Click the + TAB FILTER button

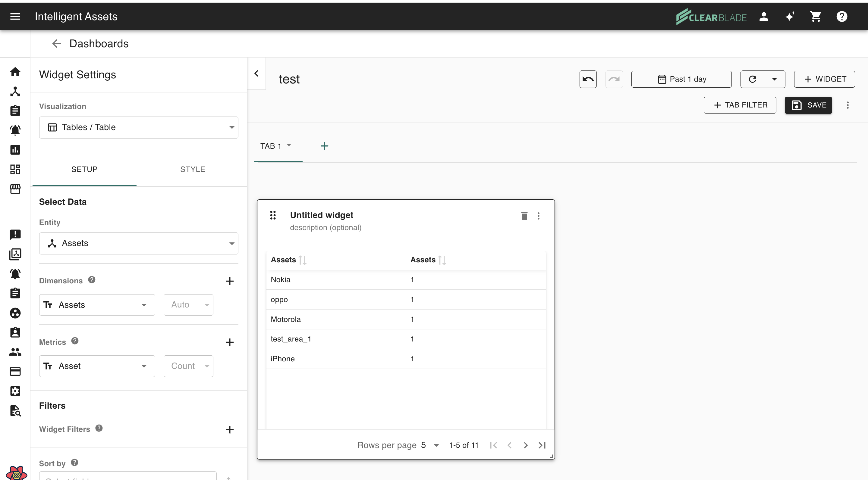coord(740,105)
